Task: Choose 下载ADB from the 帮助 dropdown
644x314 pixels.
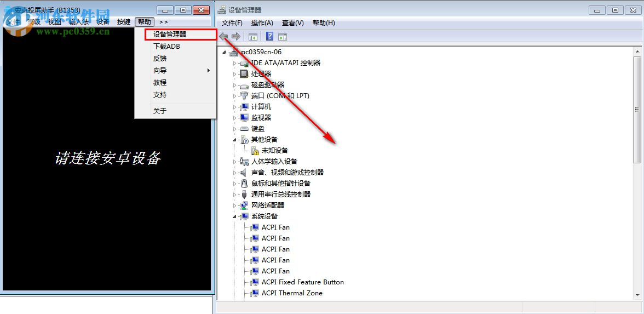Action: [175, 47]
